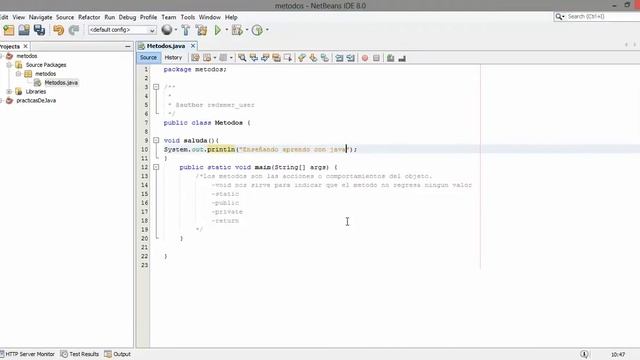Open dropdown arrow next to Profile Project
The image size is (640, 360).
(267, 30)
